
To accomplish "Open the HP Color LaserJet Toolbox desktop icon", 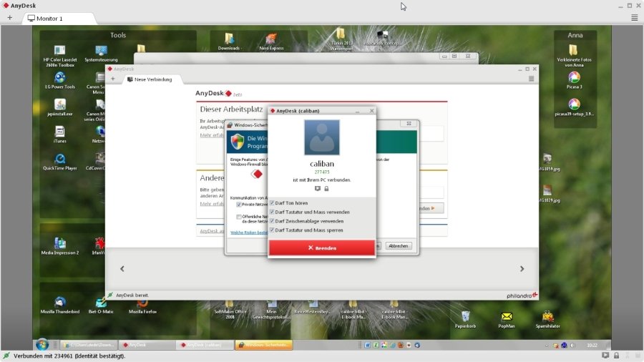I will (x=60, y=57).
